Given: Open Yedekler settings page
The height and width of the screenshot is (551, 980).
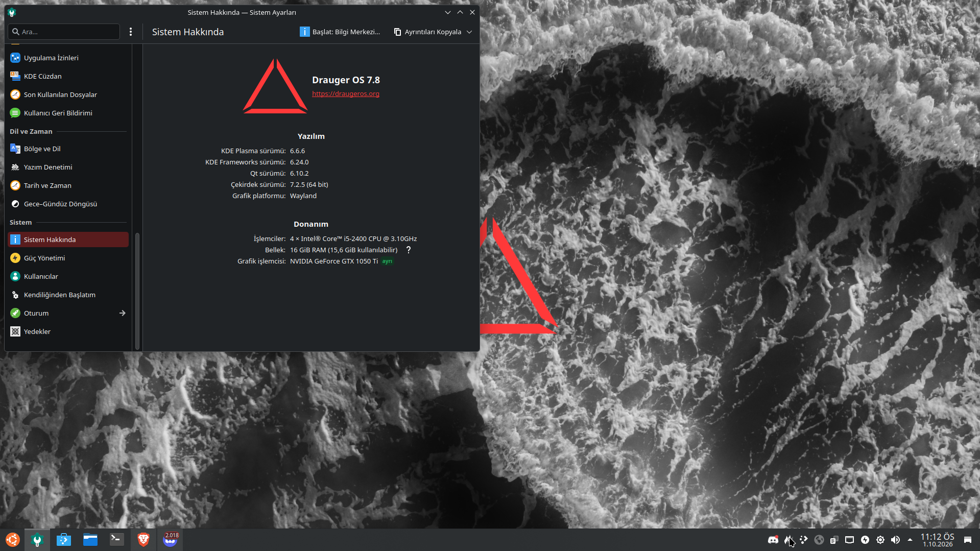Looking at the screenshot, I should [x=68, y=331].
